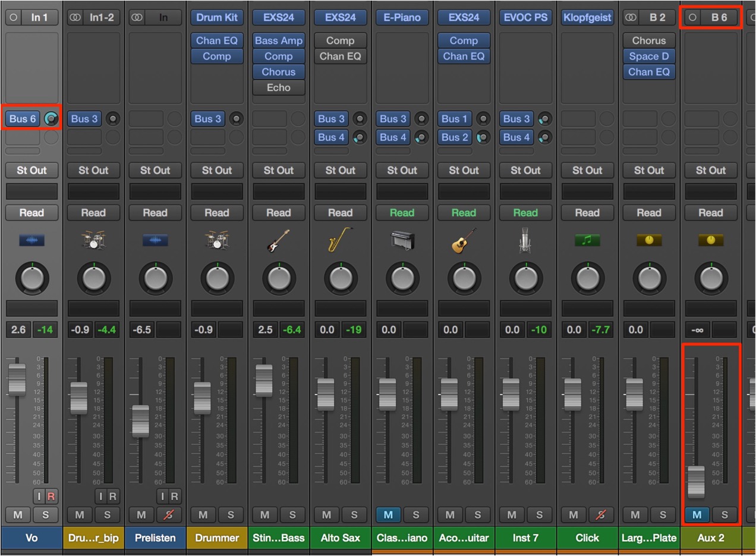Click the Vo volume fader
Viewport: 756px width, 556px height.
[x=17, y=379]
